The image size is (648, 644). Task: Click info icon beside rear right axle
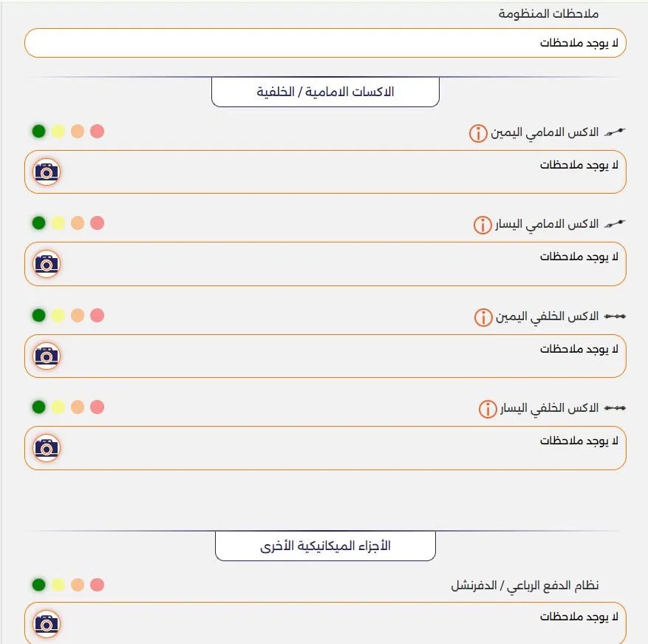pyautogui.click(x=482, y=316)
